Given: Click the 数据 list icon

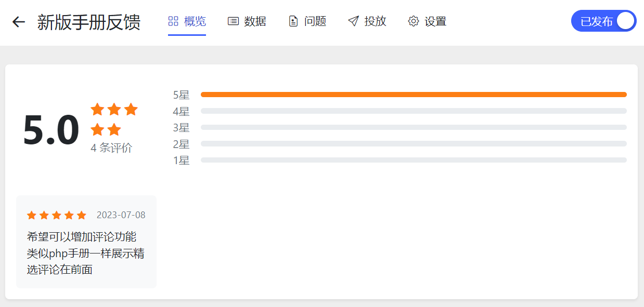Looking at the screenshot, I should [x=233, y=21].
